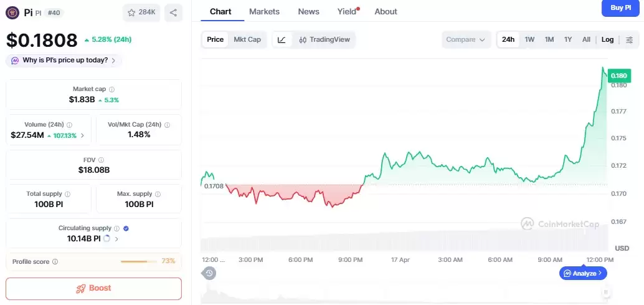Toggle the Log scale option
This screenshot has width=644, height=305.
coord(607,39)
